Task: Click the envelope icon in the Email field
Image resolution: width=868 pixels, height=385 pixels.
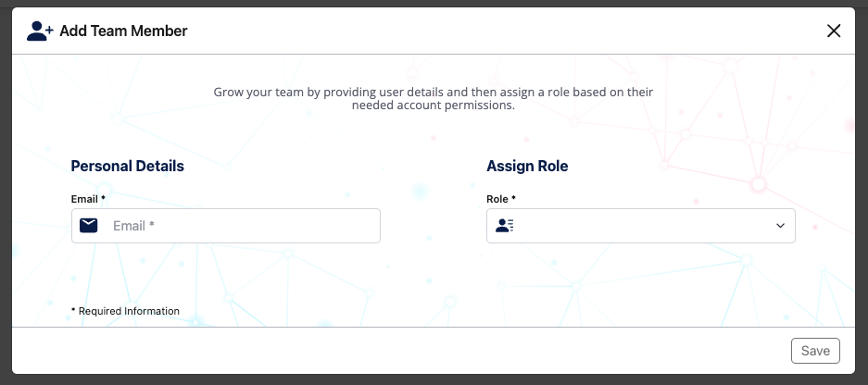Action: 89,225
